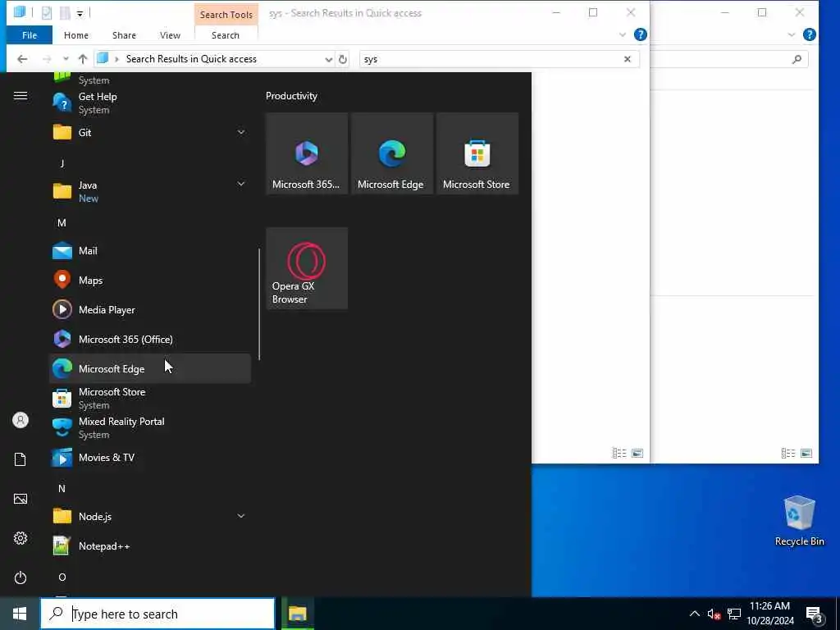Switch back window to details view
840x630 pixels.
click(788, 453)
